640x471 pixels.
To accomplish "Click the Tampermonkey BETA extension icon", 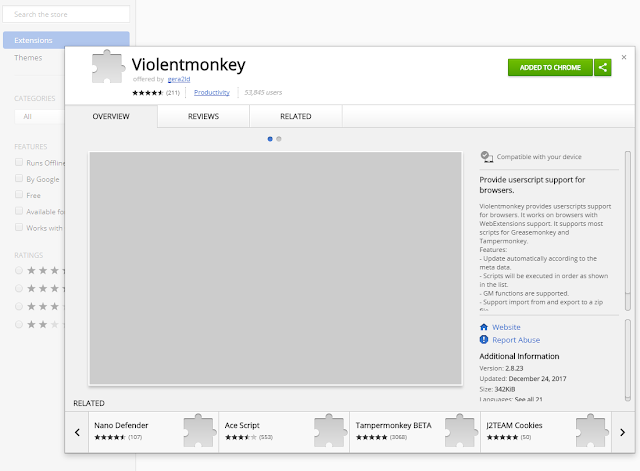I will (x=460, y=431).
